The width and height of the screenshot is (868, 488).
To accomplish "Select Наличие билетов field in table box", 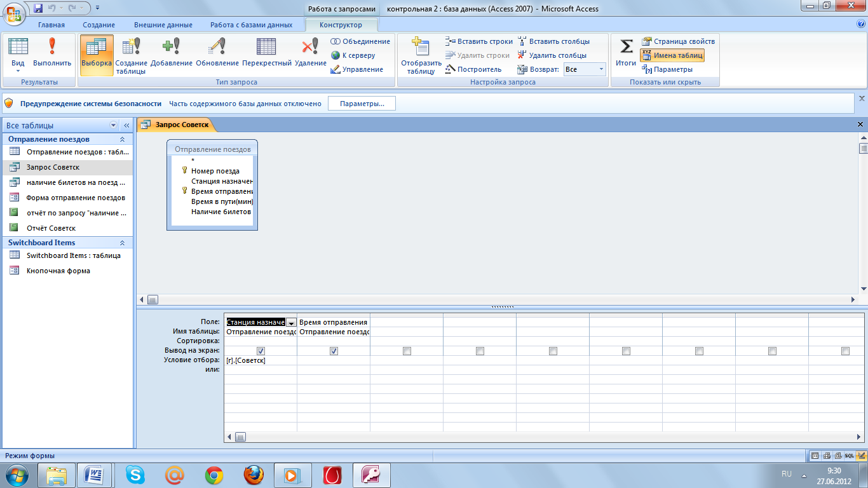I will (x=220, y=212).
